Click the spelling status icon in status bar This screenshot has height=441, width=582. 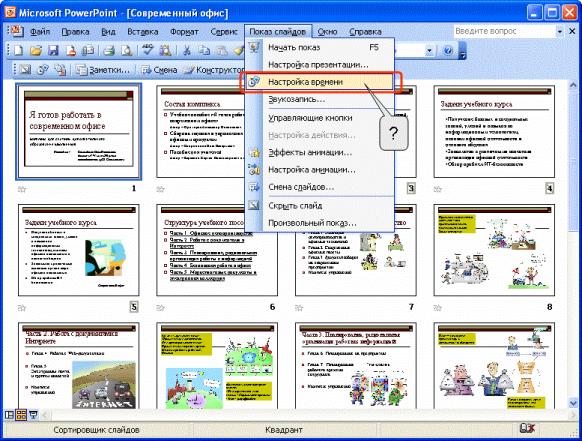pyautogui.click(x=527, y=429)
